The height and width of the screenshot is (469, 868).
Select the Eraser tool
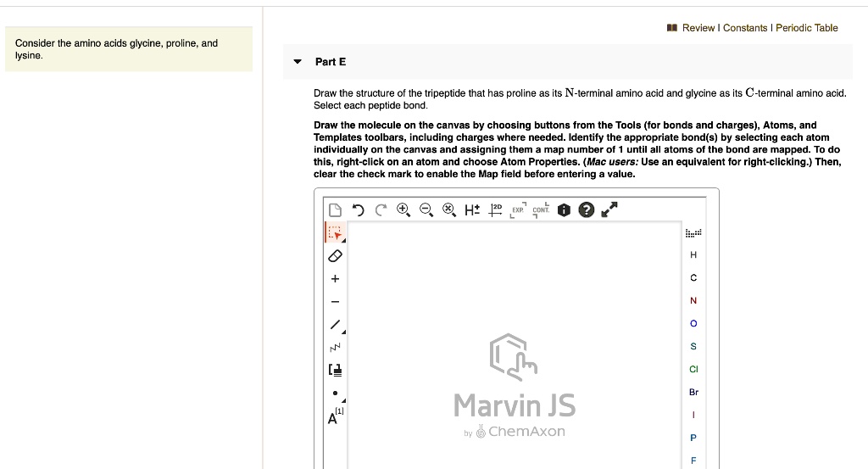point(335,255)
